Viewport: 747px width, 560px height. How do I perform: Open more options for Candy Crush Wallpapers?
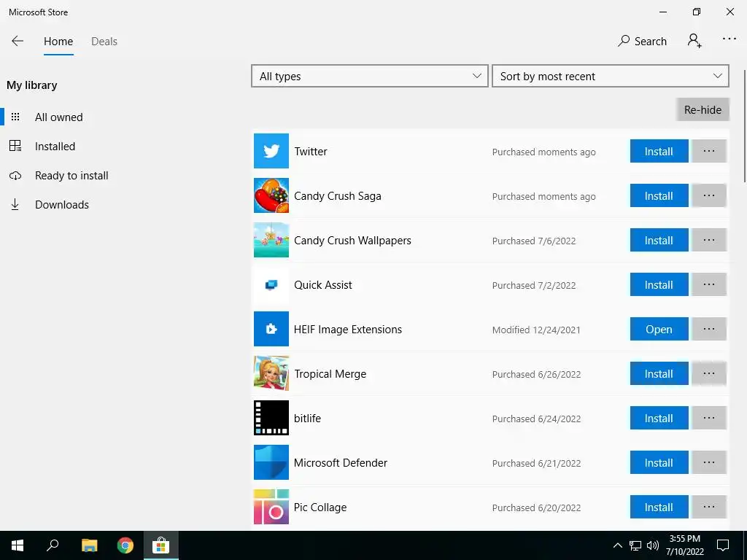pyautogui.click(x=709, y=240)
